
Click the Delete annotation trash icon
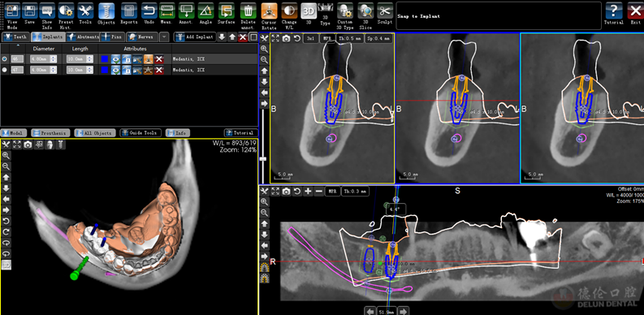248,11
